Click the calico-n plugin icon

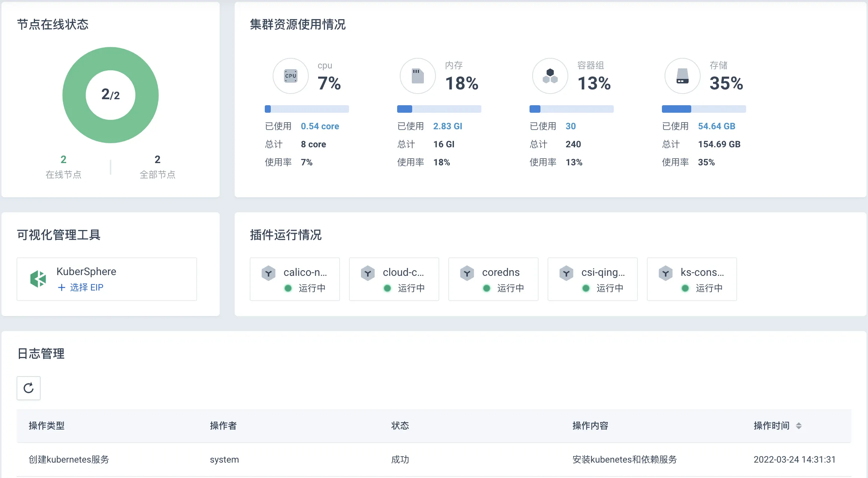click(x=268, y=273)
